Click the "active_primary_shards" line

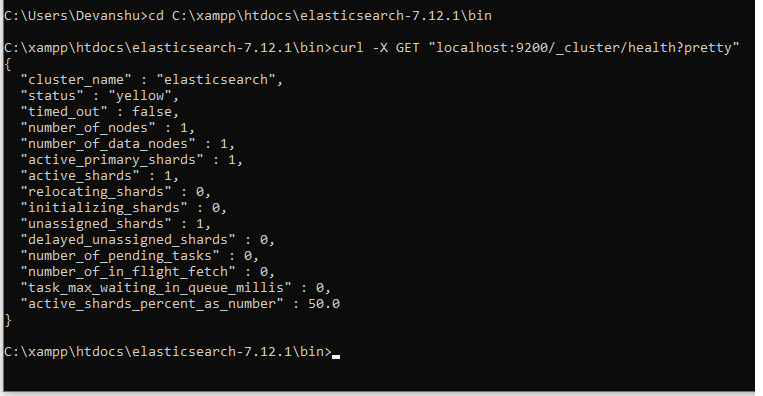(131, 160)
